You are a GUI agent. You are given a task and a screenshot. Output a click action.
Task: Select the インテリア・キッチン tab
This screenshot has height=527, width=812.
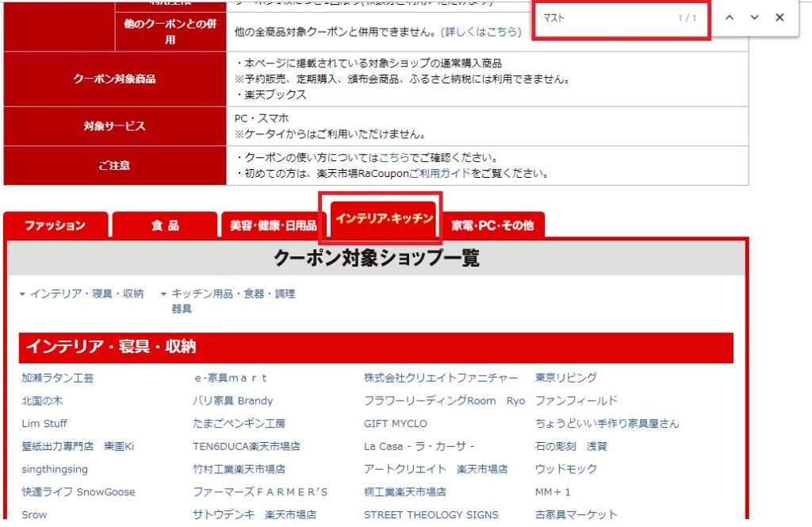point(384,219)
